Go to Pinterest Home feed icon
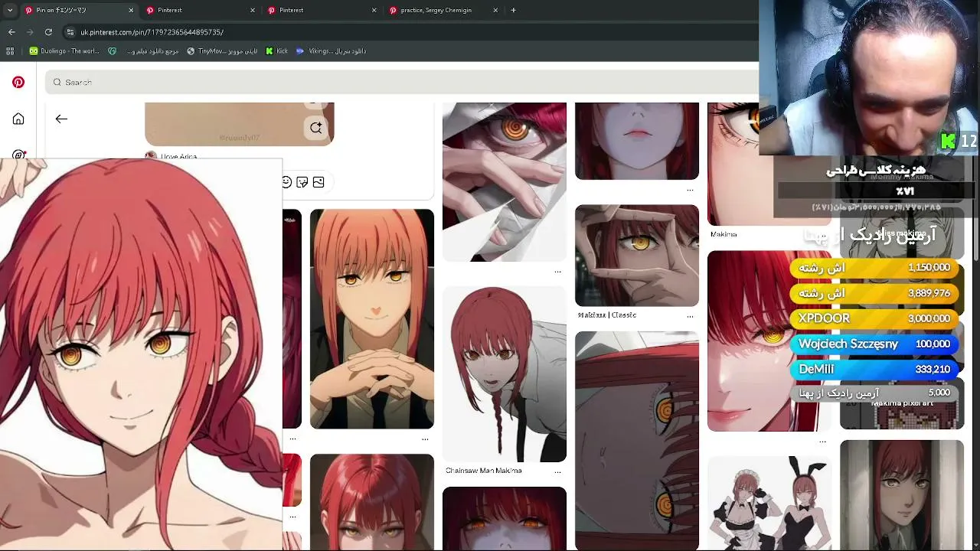The height and width of the screenshot is (551, 980). point(18,119)
